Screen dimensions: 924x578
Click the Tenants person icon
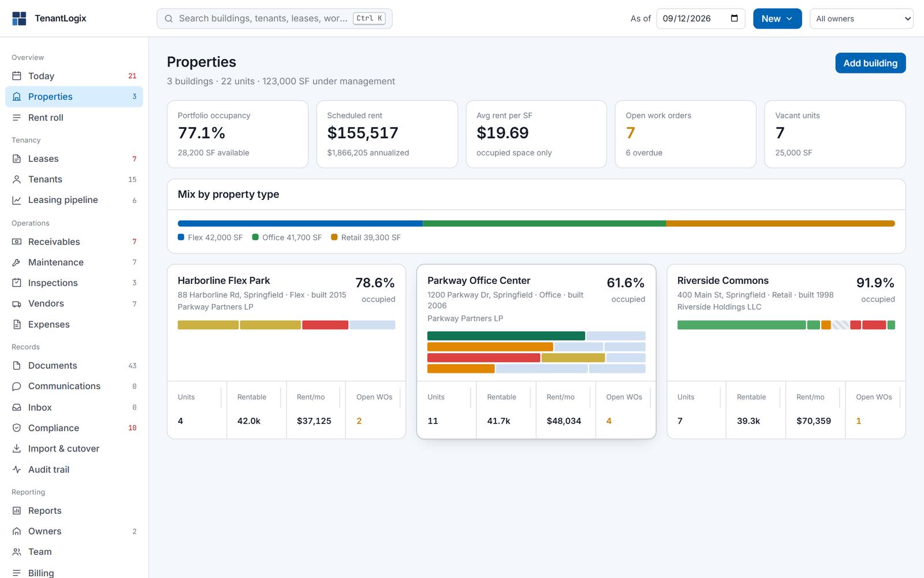pos(17,179)
